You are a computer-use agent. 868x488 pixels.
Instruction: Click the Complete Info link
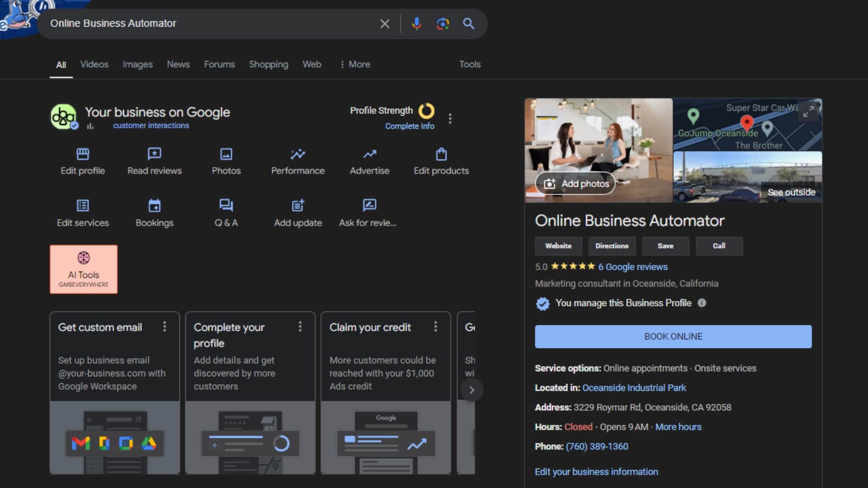point(410,126)
